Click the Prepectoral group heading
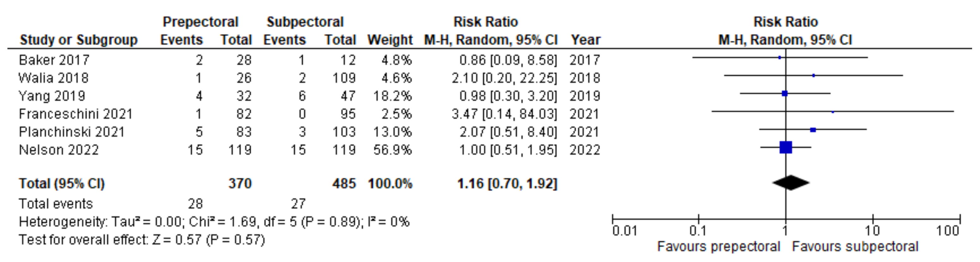This screenshot has width=980, height=262. pos(200,22)
